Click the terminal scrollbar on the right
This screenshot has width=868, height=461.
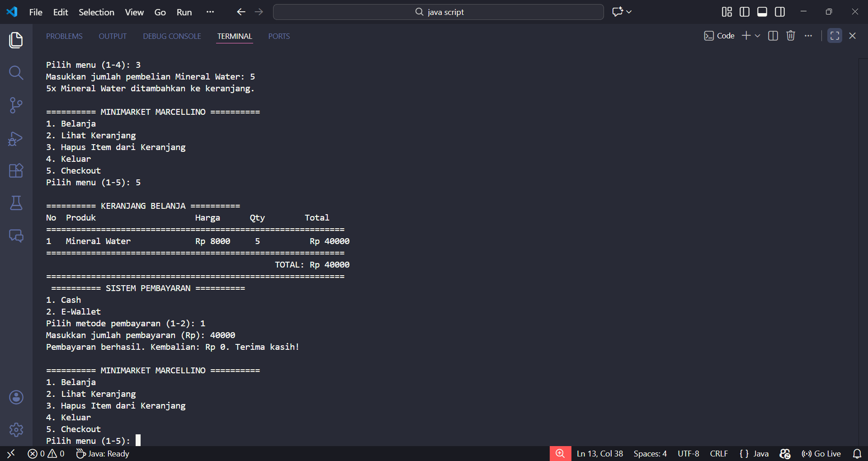[x=863, y=249]
